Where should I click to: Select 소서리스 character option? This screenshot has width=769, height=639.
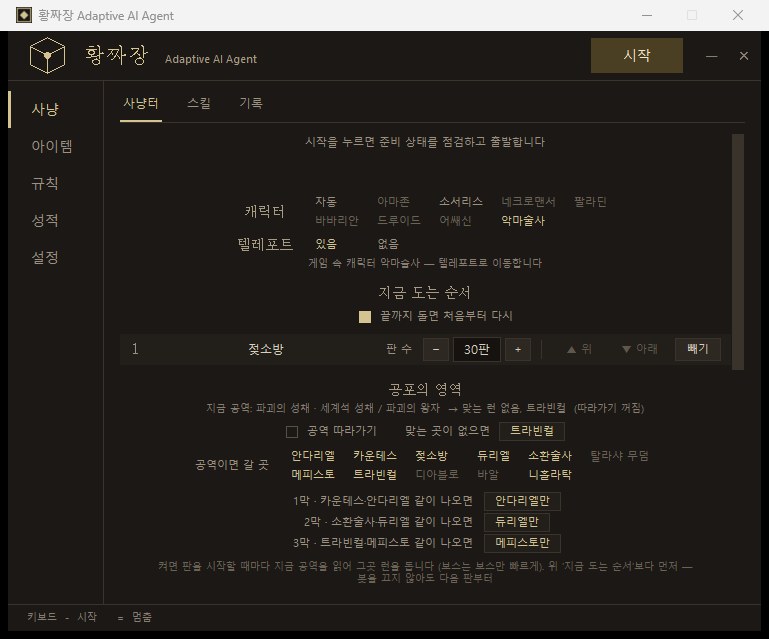461,202
